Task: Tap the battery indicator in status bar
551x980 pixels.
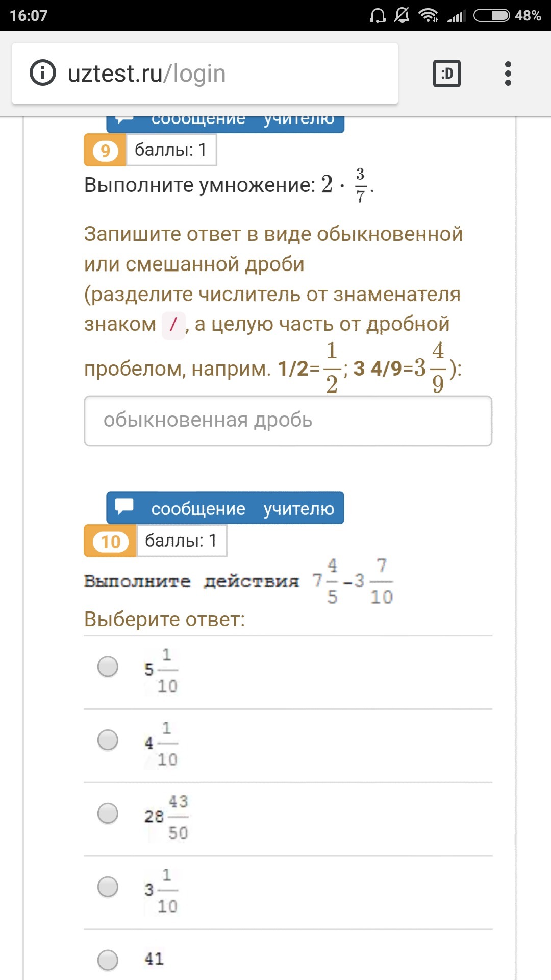Action: [x=492, y=15]
